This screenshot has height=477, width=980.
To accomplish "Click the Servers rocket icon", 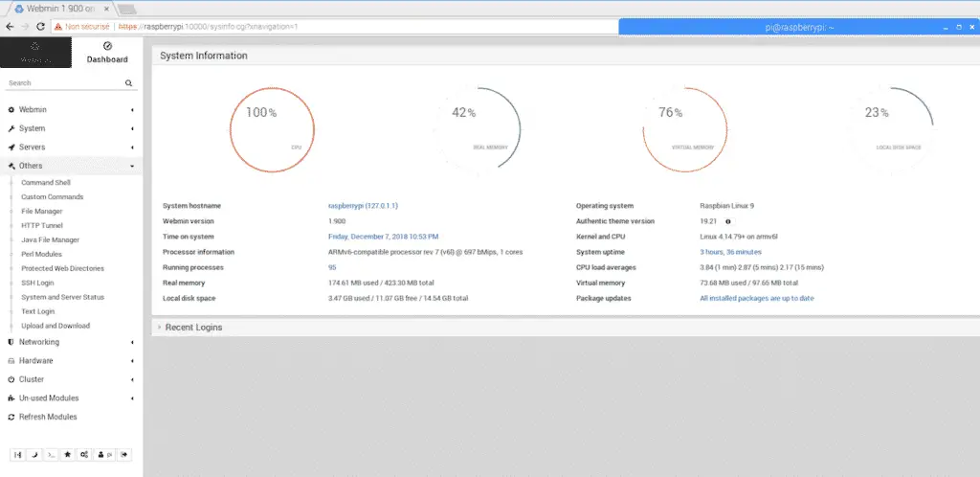I will [x=11, y=148].
